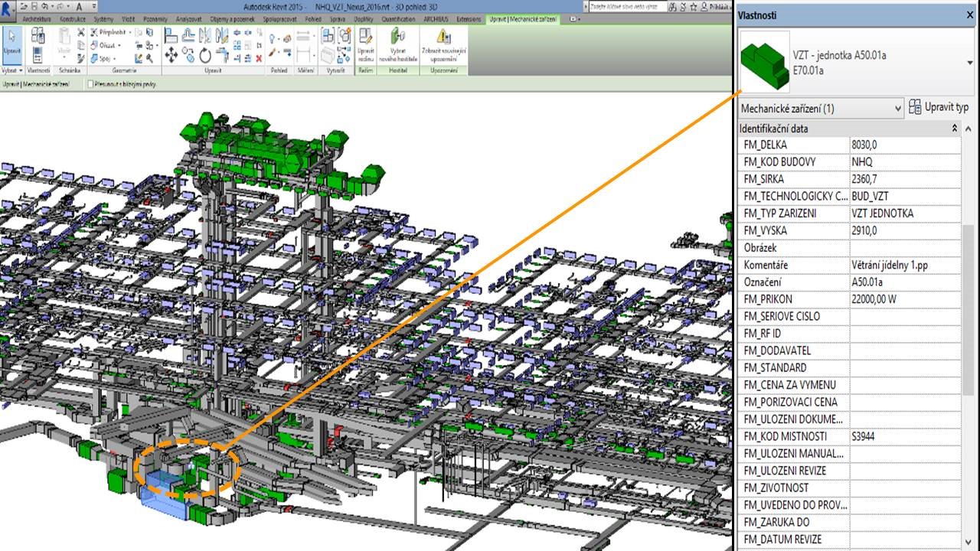Open the quick access toolbar customize dropdown
Viewport: 980px width, 551px height.
pos(94,6)
